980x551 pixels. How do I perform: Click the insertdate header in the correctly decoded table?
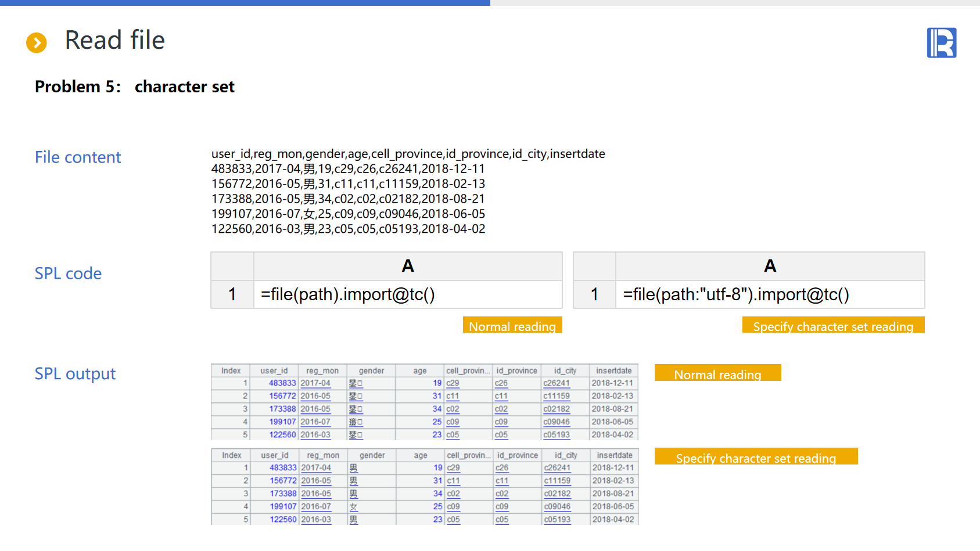click(614, 455)
